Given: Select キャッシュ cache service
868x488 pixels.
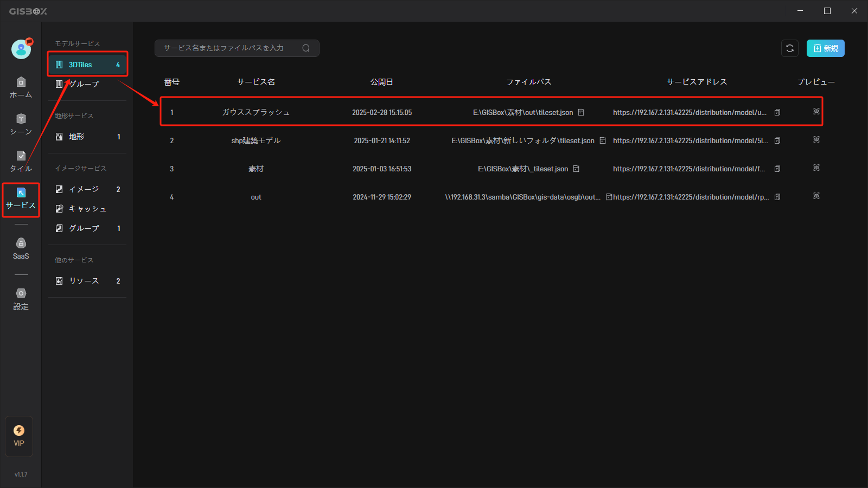Looking at the screenshot, I should coord(87,209).
